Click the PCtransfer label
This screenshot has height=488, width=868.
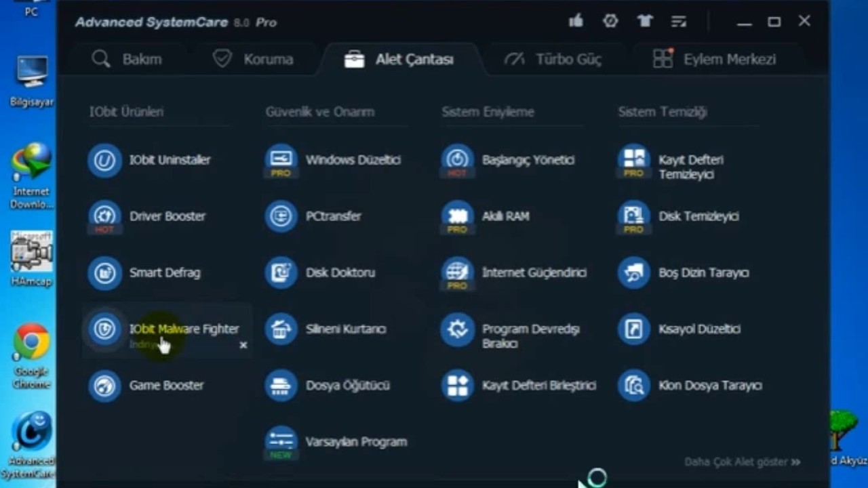click(x=334, y=216)
